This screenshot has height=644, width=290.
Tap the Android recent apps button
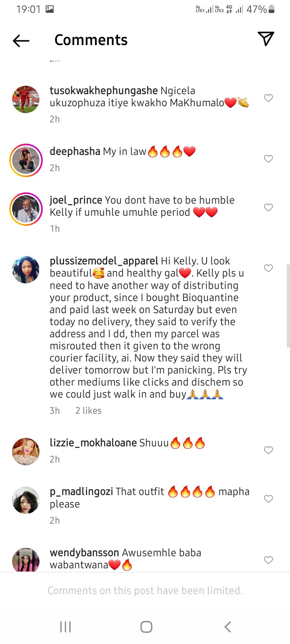point(65,627)
